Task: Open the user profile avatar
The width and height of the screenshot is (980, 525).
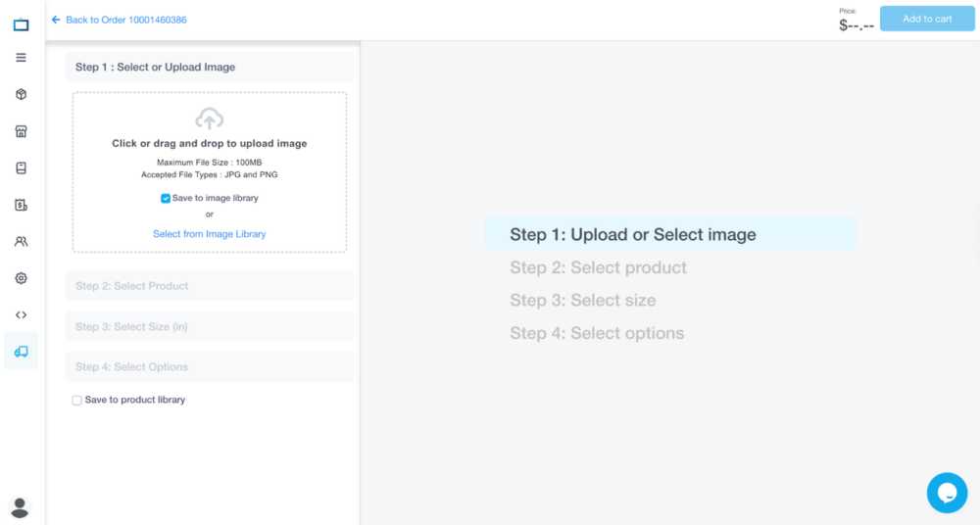Action: 20,506
